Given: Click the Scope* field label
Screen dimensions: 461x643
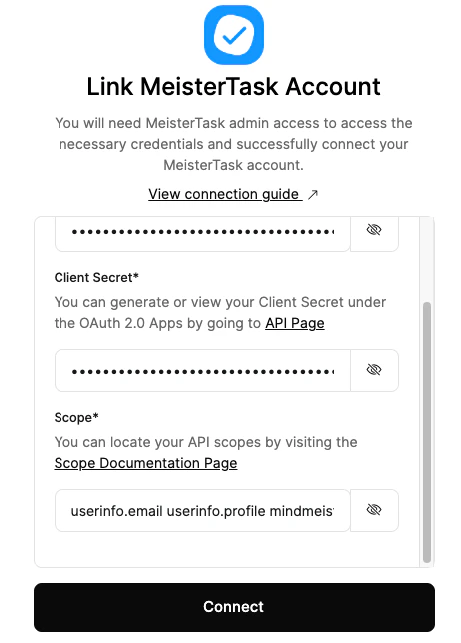Looking at the screenshot, I should point(77,417).
